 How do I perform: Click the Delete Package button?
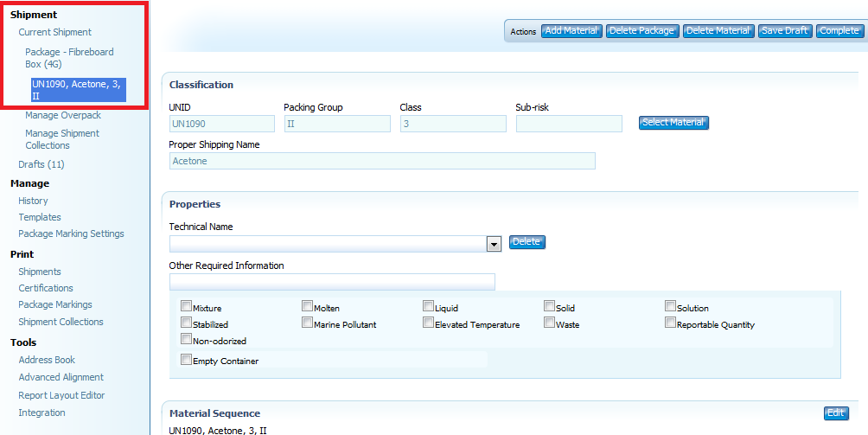click(641, 31)
